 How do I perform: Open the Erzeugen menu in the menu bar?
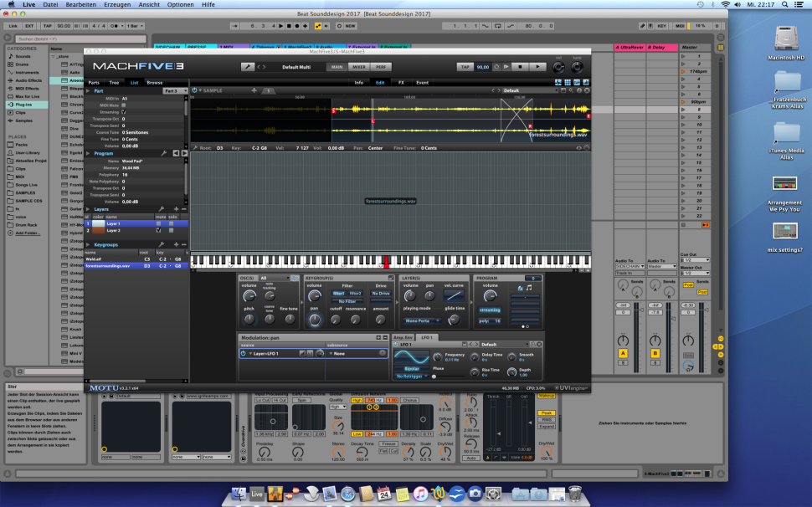(x=117, y=5)
